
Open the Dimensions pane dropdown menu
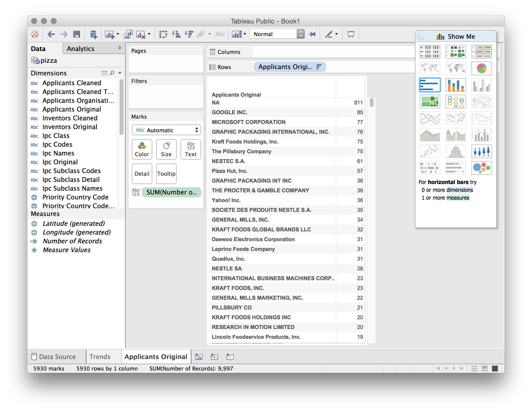[x=120, y=73]
